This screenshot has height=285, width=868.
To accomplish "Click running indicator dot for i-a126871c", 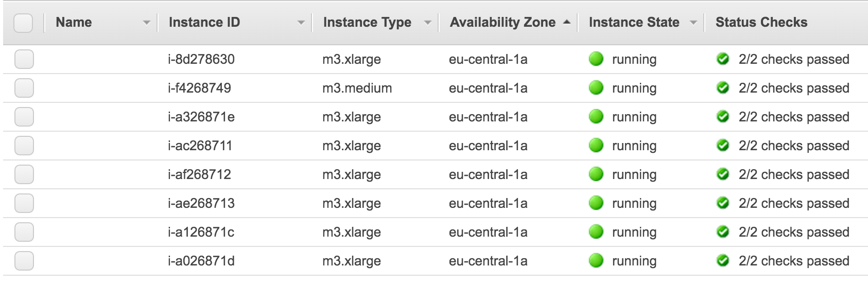I will pos(596,233).
